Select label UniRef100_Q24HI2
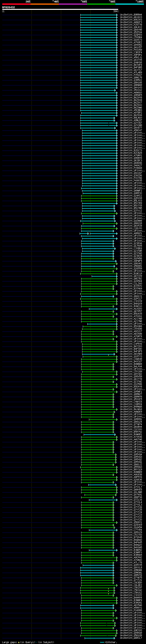This screenshot has height=644, width=146. pos(131,196)
